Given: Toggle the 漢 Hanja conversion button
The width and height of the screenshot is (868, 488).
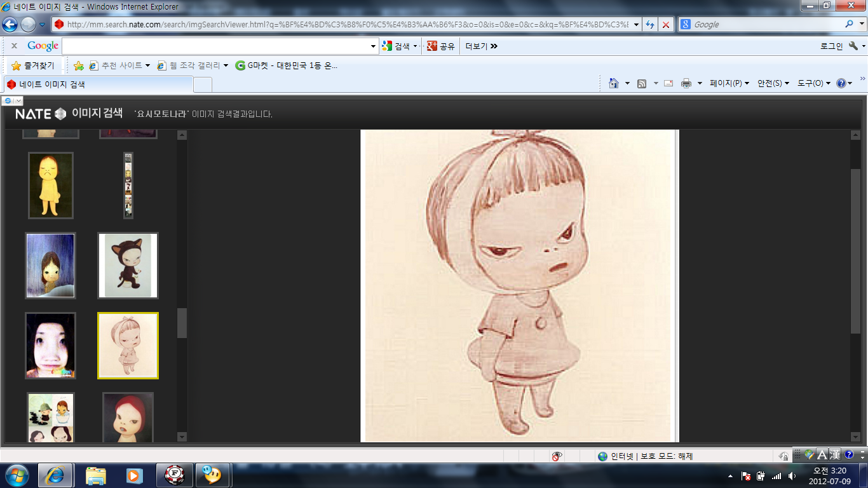Looking at the screenshot, I should click(x=834, y=455).
